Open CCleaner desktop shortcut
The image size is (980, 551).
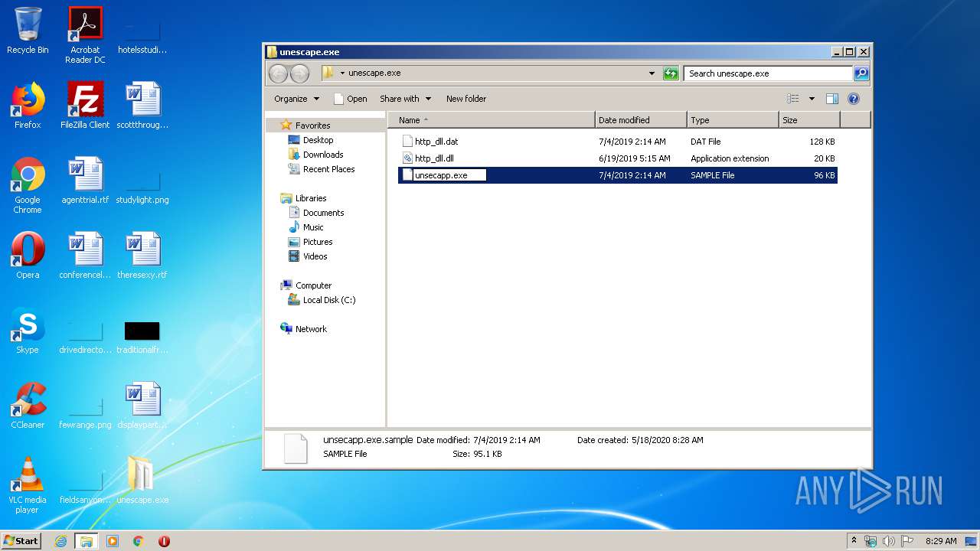point(28,406)
